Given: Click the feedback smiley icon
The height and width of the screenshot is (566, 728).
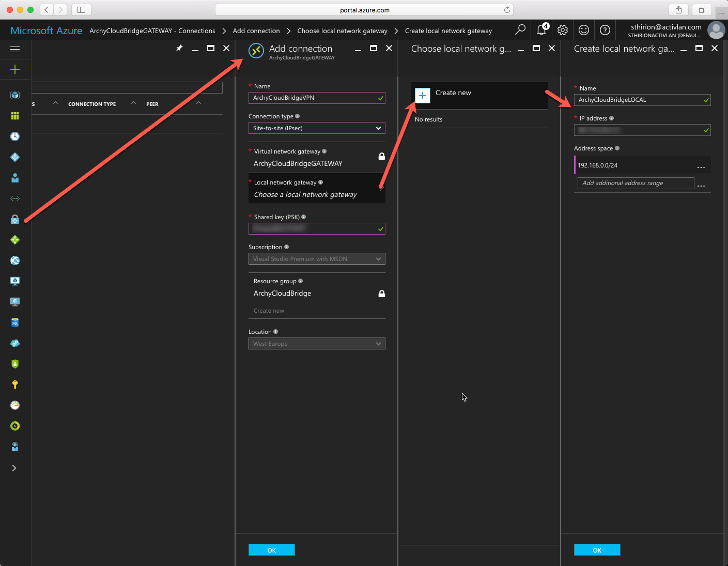Looking at the screenshot, I should [x=584, y=30].
